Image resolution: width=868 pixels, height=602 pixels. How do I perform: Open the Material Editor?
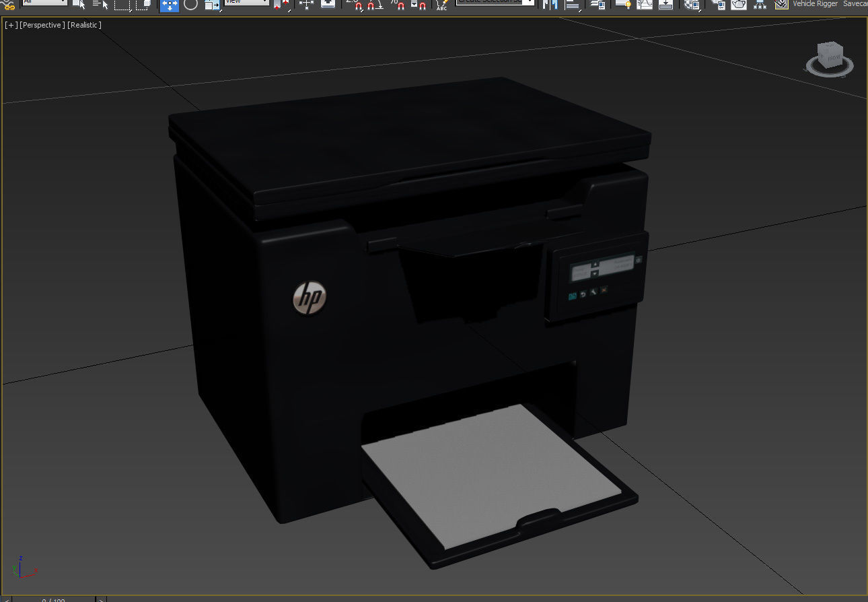[x=691, y=4]
